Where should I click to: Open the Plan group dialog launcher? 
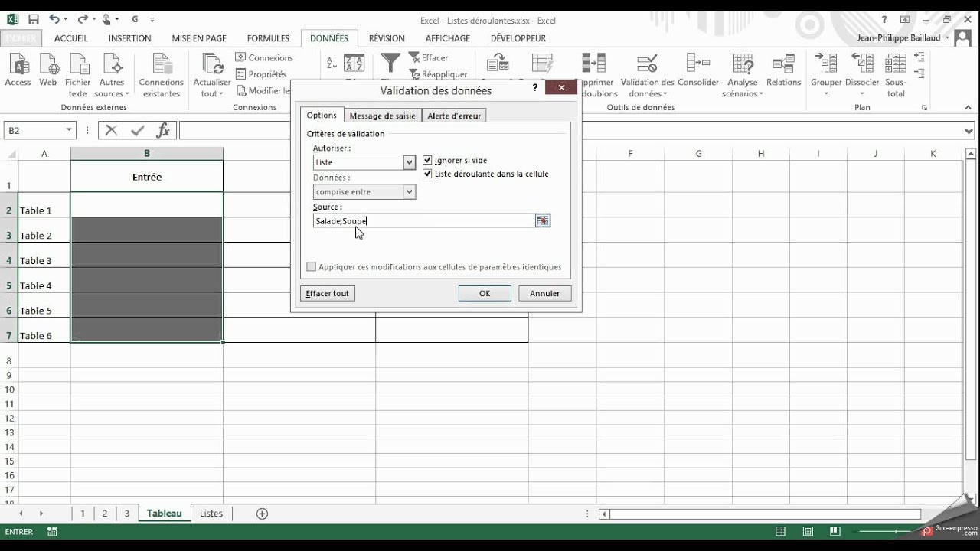coord(924,108)
